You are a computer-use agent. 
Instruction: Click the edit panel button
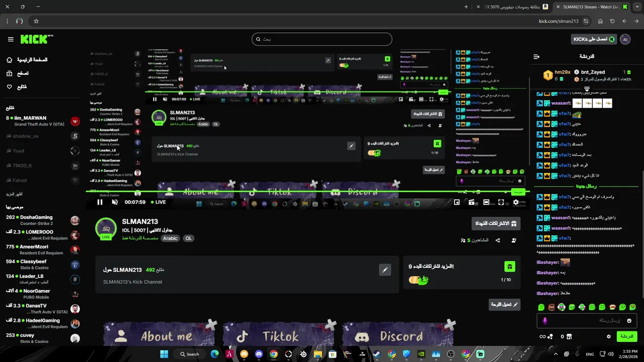[x=505, y=305]
